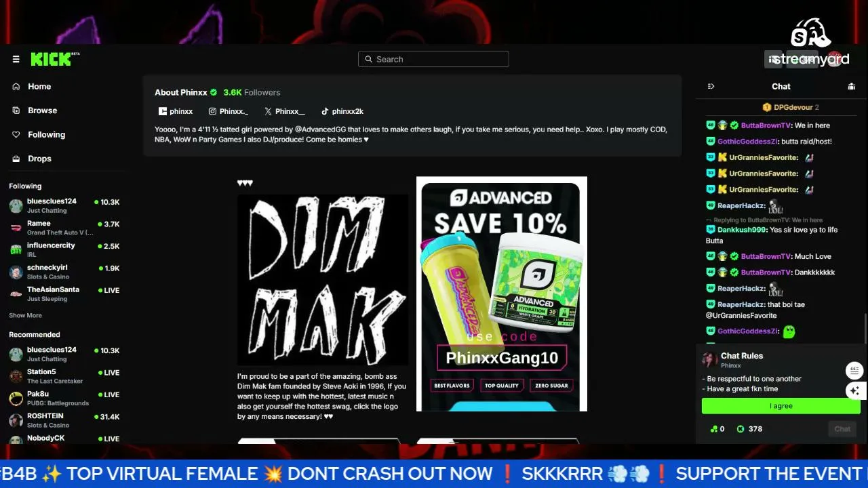Open Ramee channel in Following list
The image size is (868, 488).
coord(64,228)
